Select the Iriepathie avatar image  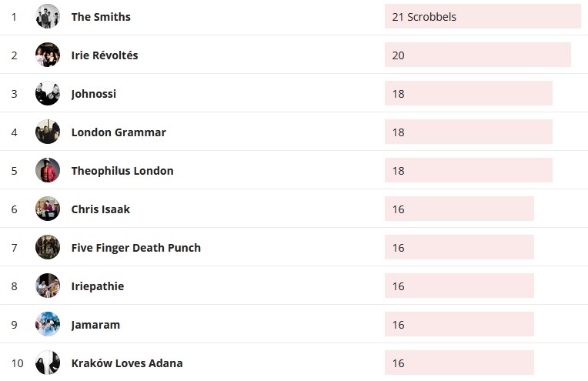tap(48, 286)
